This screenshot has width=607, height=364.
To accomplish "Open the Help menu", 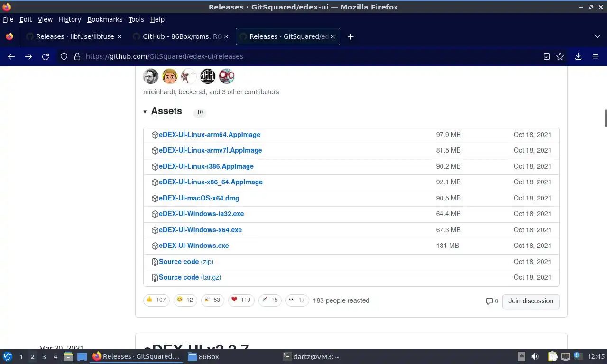I will click(157, 19).
